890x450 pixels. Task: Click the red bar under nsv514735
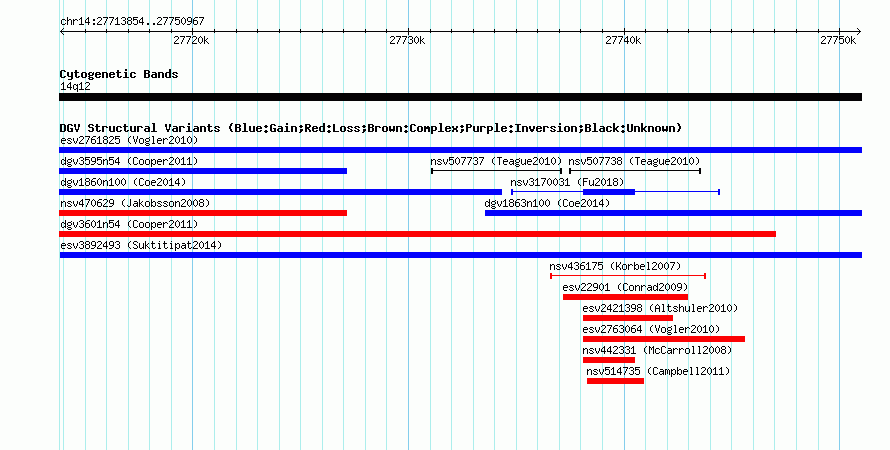615,381
